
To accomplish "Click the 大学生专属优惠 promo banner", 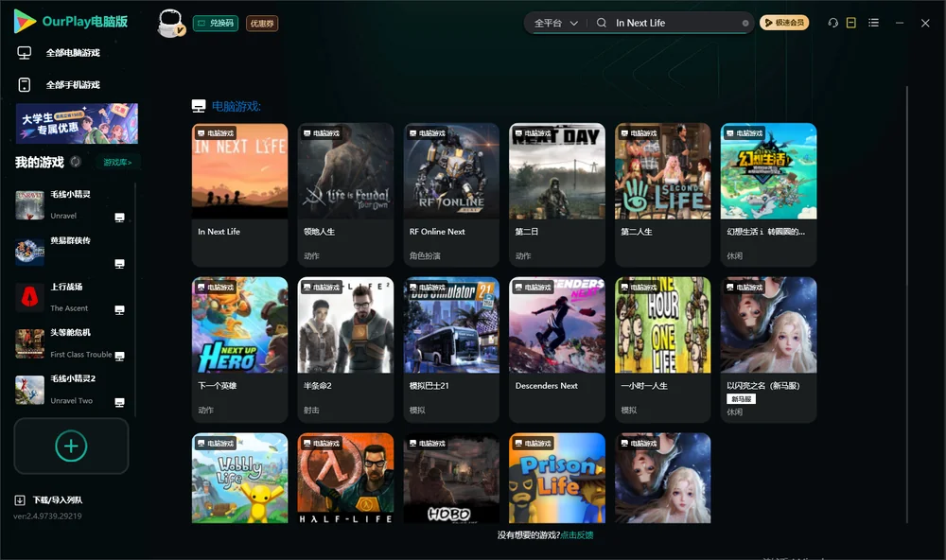I will (x=77, y=124).
